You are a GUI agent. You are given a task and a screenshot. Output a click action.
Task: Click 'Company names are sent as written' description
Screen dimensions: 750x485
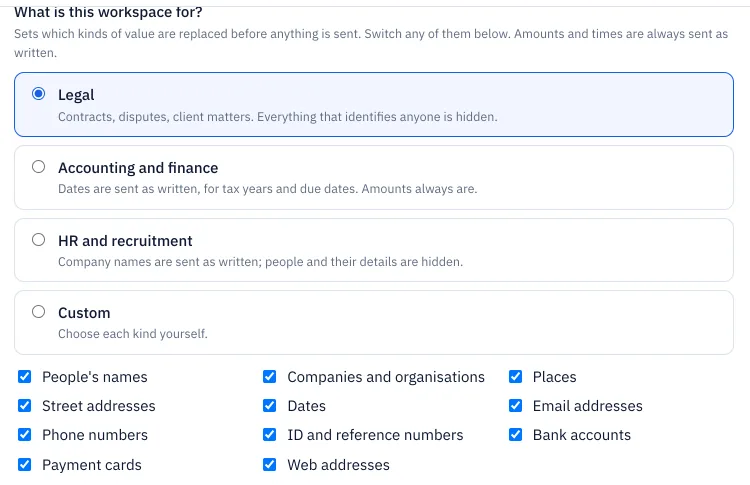point(261,262)
